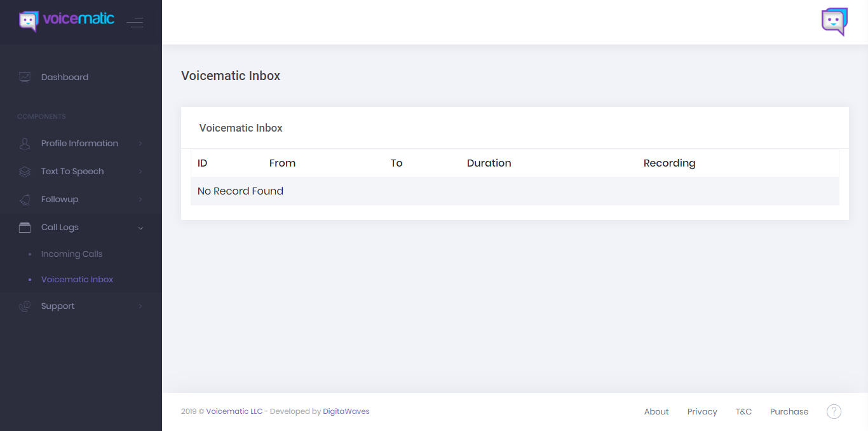Open the user avatar in the top right
Image resolution: width=868 pixels, height=431 pixels.
click(834, 22)
